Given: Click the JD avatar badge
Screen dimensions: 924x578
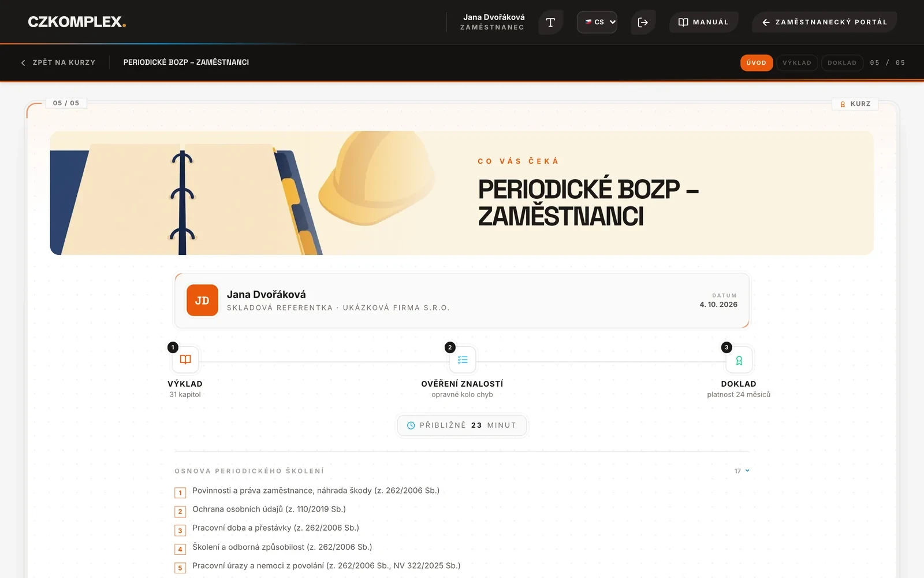Looking at the screenshot, I should point(202,301).
